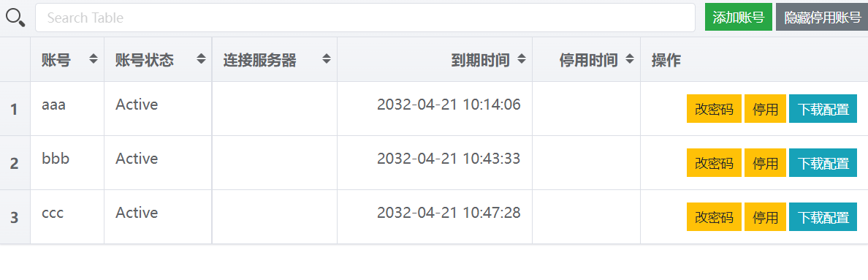Focus the Search Table input field
This screenshot has width=868, height=280.
point(365,18)
